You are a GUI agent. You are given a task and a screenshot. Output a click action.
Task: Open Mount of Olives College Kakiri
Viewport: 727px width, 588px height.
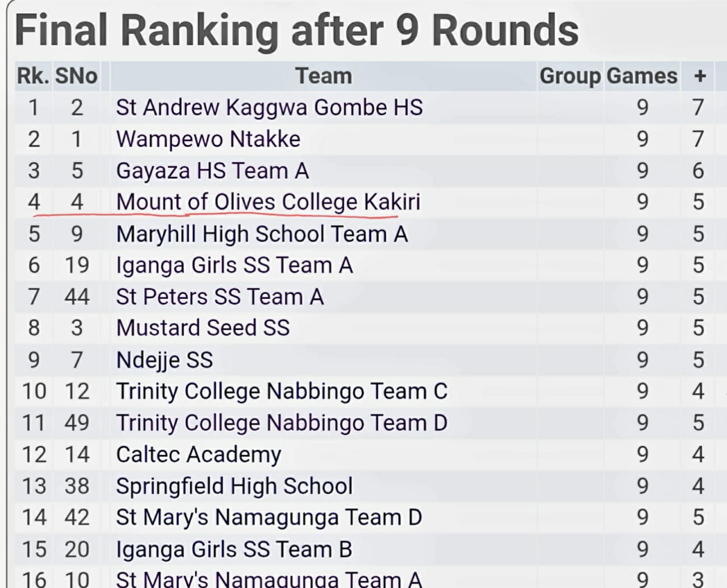point(268,202)
